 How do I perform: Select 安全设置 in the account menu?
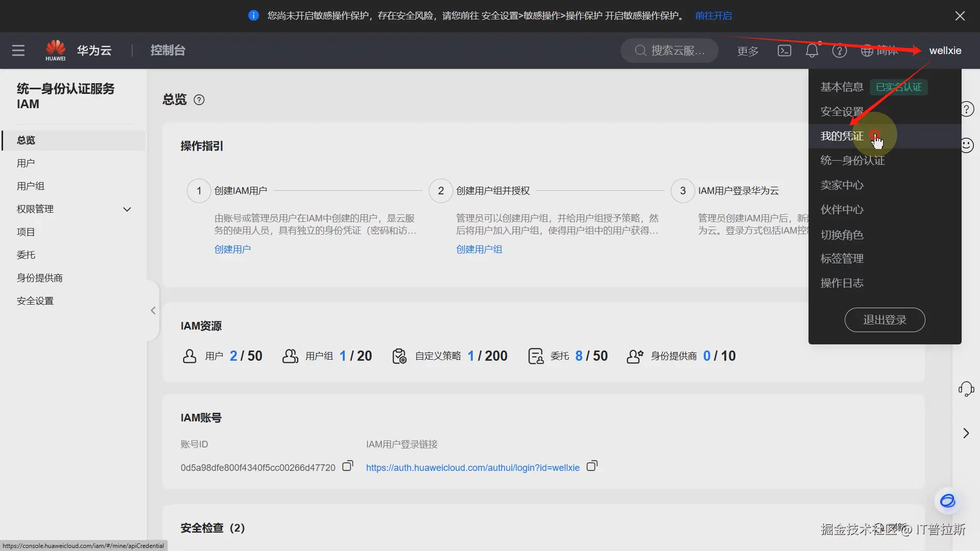point(842,112)
